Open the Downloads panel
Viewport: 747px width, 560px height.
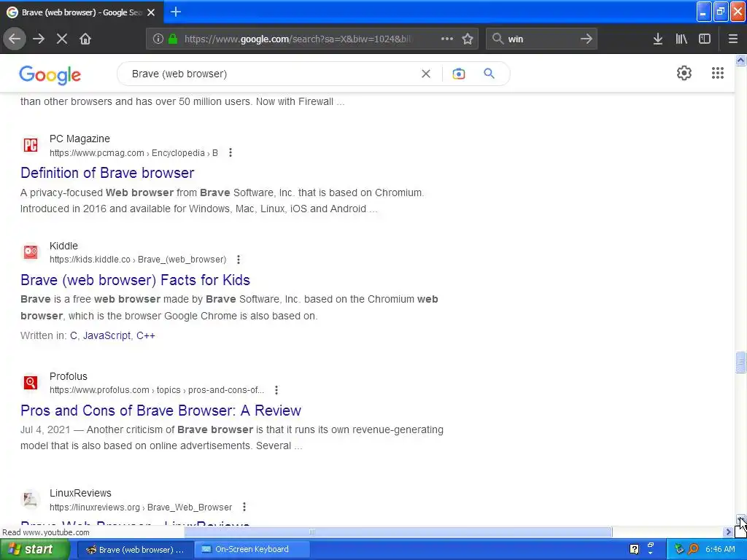click(658, 39)
